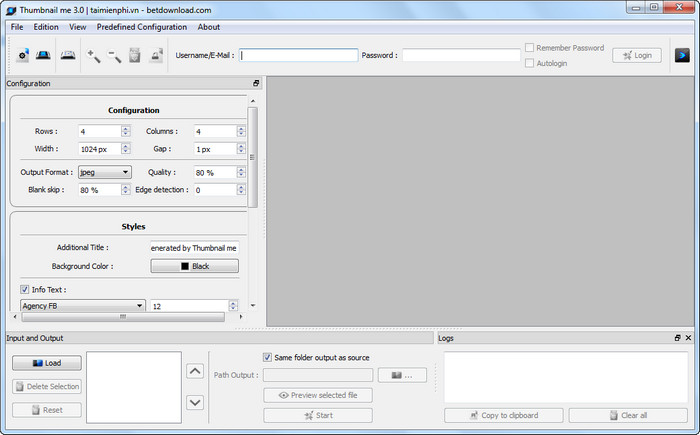This screenshot has height=435, width=700.
Task: Open the Edition menu
Action: point(46,27)
